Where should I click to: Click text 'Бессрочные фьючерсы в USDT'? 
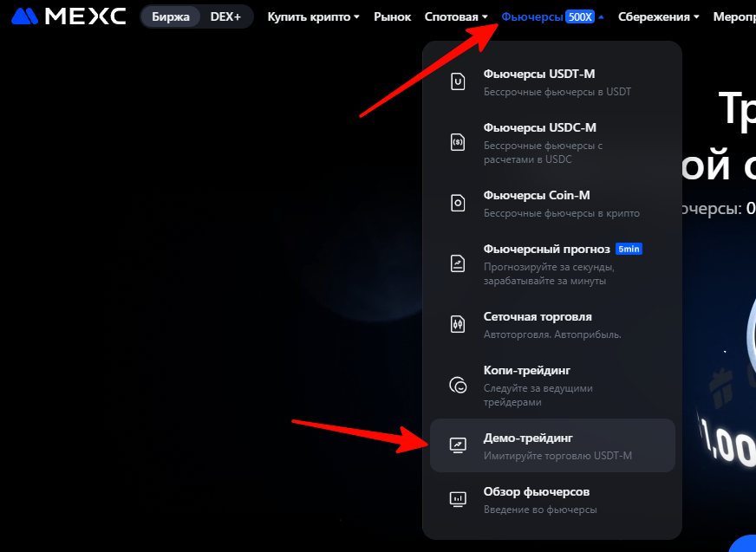[x=557, y=92]
